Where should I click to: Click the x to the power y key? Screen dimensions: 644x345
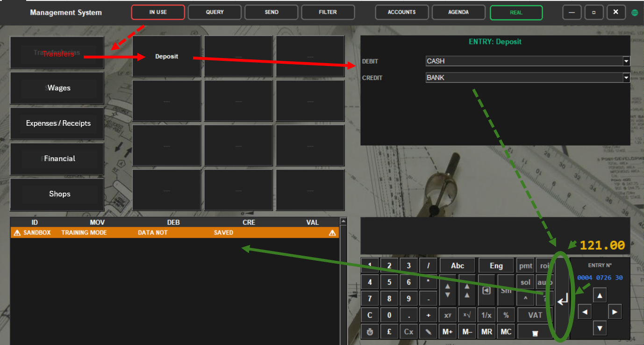point(448,315)
